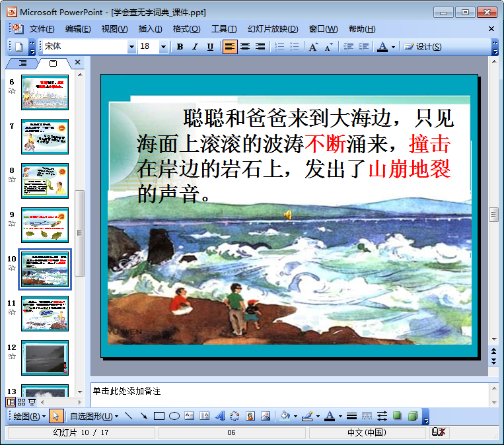The width and height of the screenshot is (504, 445).
Task: Select center text alignment
Action: (245, 47)
